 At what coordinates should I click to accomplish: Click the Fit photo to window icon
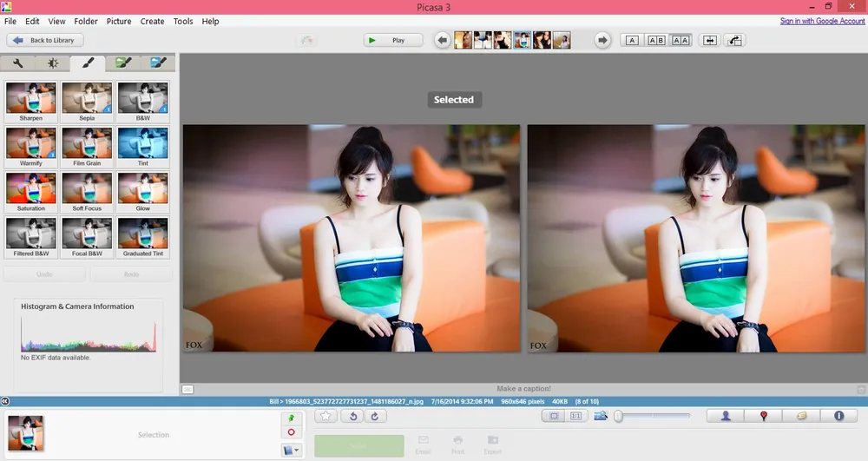coord(554,416)
